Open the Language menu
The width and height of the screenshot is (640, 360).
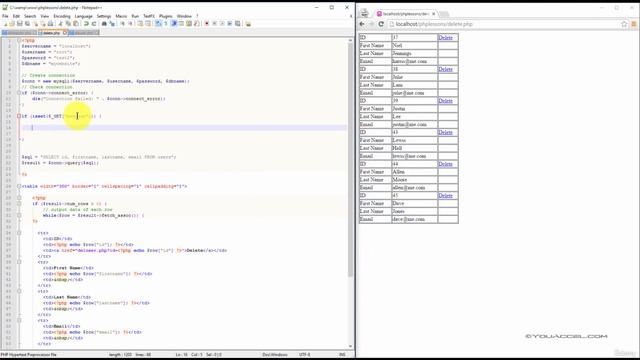(84, 16)
